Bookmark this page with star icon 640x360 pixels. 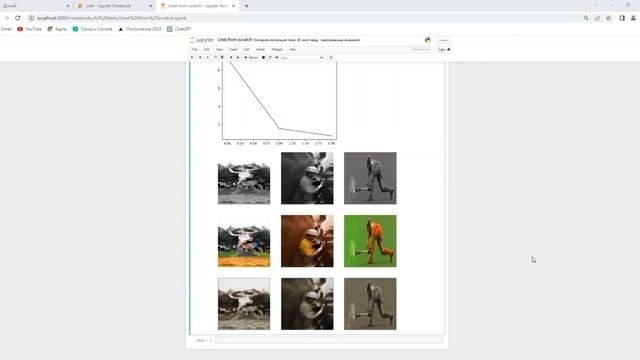(x=609, y=18)
